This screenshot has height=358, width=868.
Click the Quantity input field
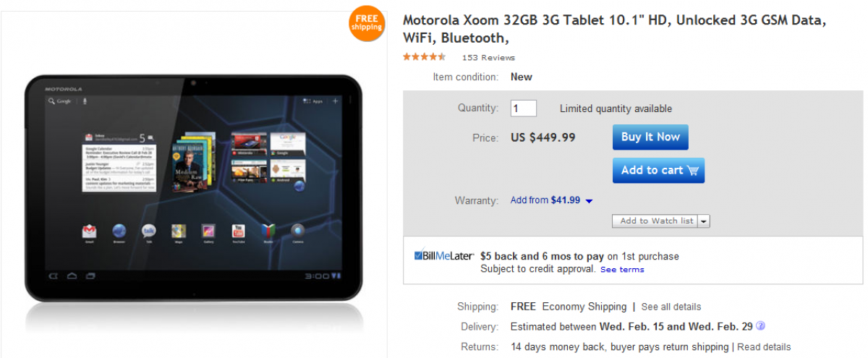[x=523, y=108]
